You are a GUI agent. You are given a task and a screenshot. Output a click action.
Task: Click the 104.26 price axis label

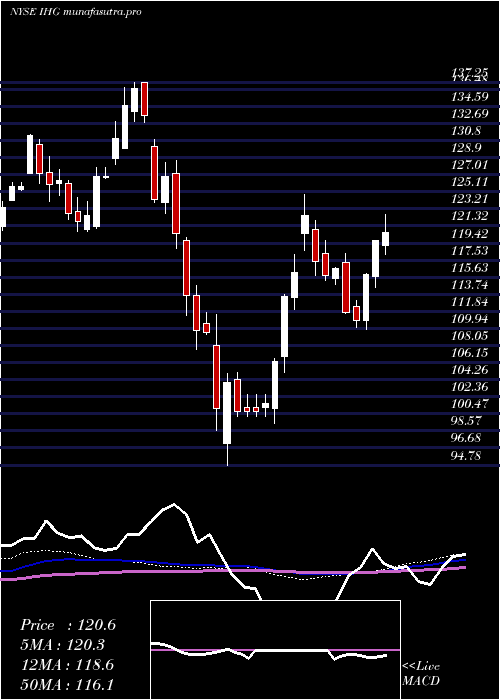click(470, 370)
